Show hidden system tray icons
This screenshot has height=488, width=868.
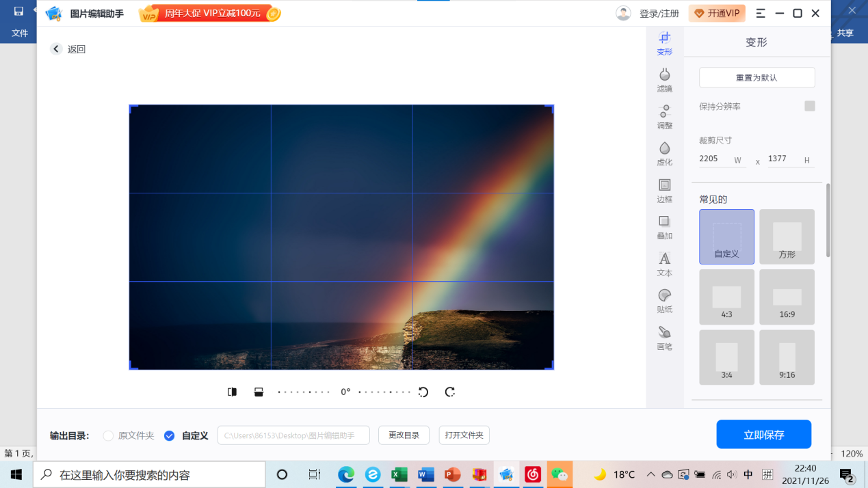pyautogui.click(x=650, y=474)
